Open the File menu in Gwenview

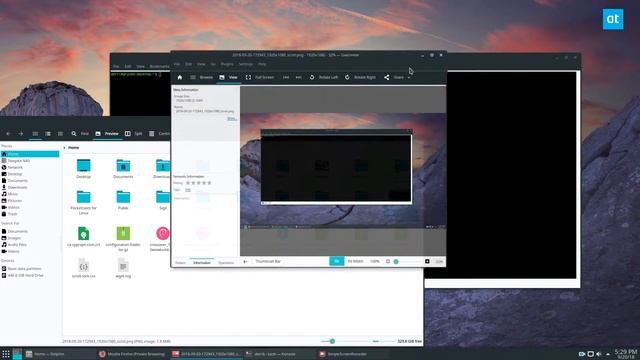(x=177, y=64)
